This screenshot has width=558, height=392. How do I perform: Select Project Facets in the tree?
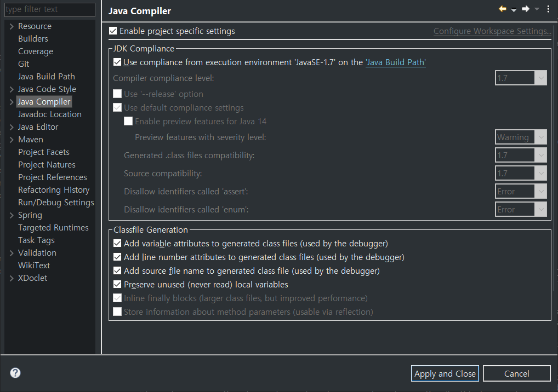[44, 152]
